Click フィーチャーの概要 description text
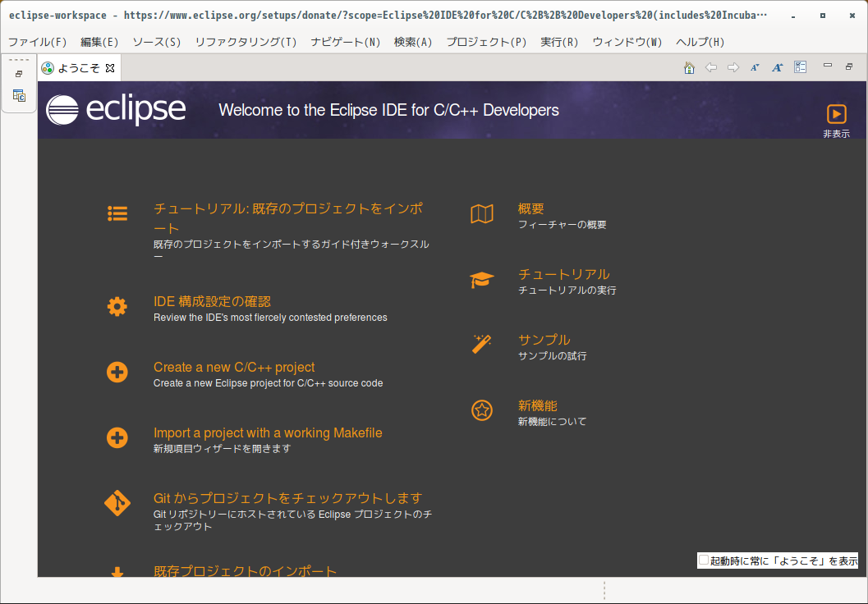 click(x=563, y=225)
